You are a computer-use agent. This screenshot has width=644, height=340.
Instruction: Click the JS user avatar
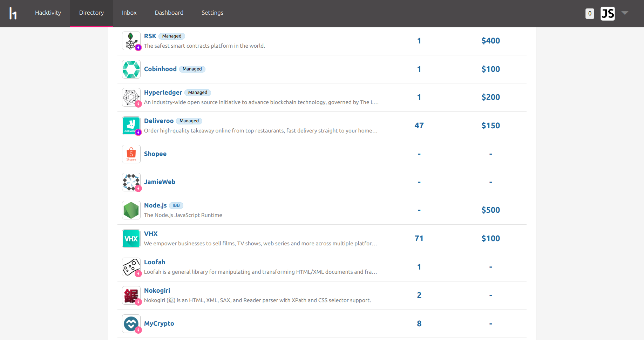click(x=608, y=14)
